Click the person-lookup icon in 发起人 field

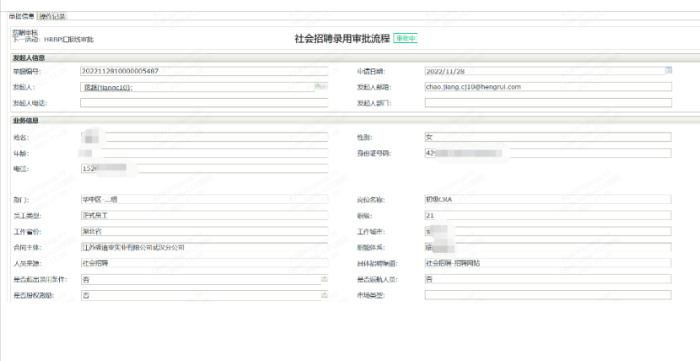click(x=321, y=86)
